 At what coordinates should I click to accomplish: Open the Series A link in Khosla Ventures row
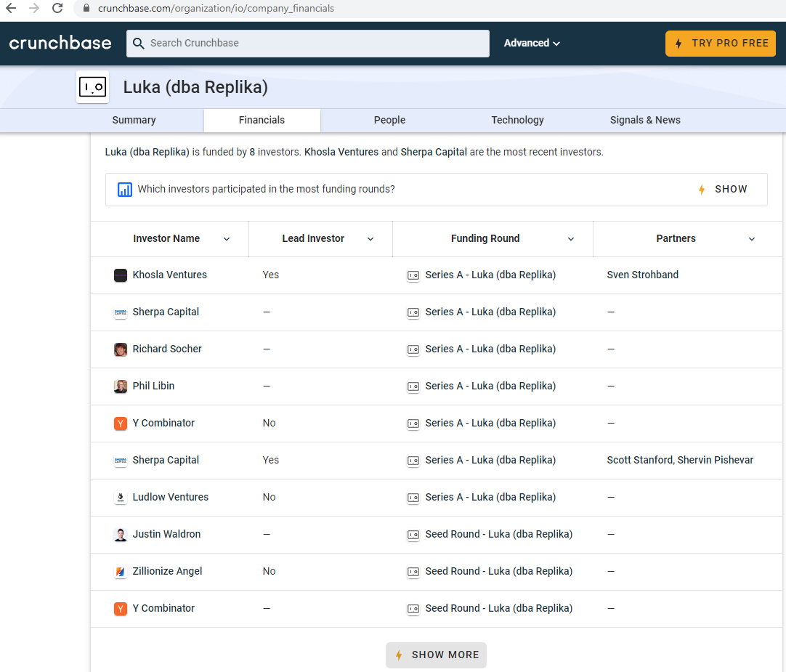(491, 275)
